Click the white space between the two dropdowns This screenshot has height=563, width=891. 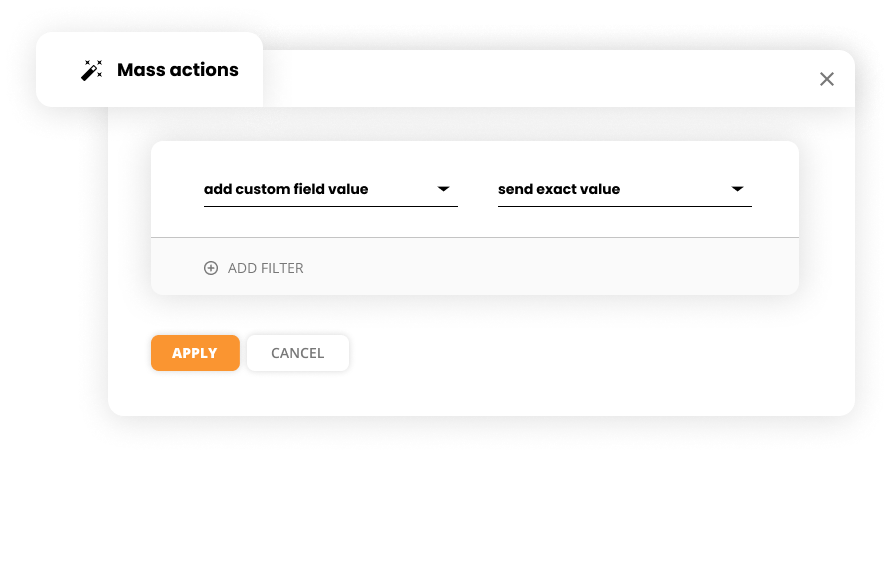pyautogui.click(x=478, y=189)
